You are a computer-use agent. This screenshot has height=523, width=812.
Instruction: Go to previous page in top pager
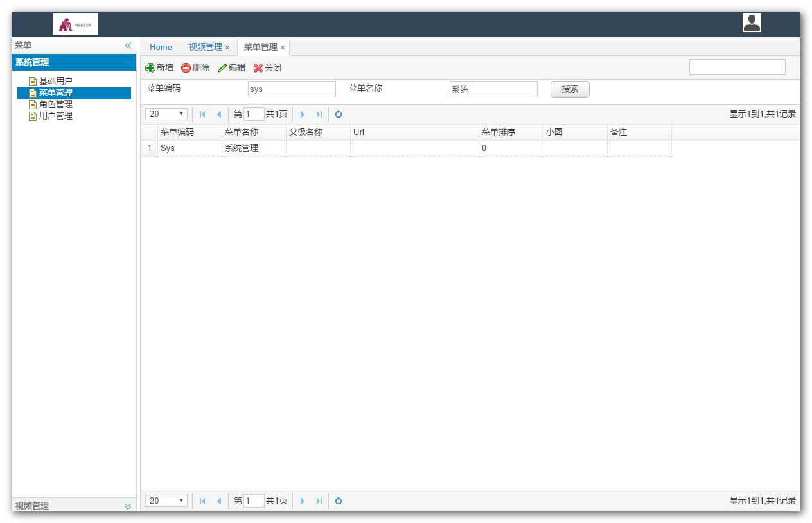[219, 114]
